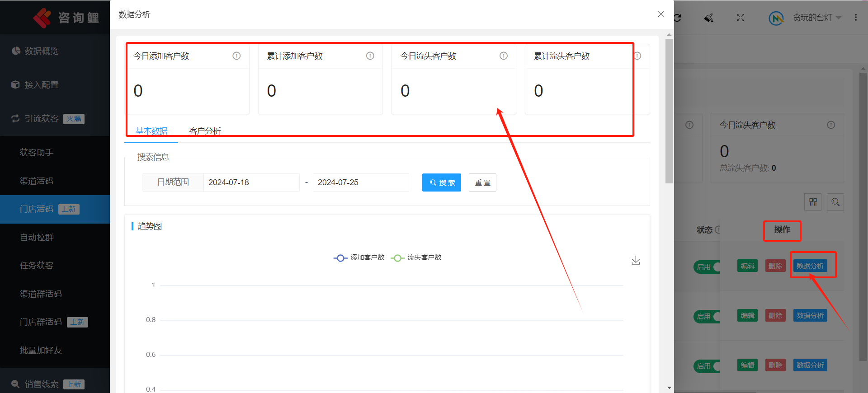Switch to the 基本数据 tab
Viewport: 868px width, 393px height.
pyautogui.click(x=151, y=131)
